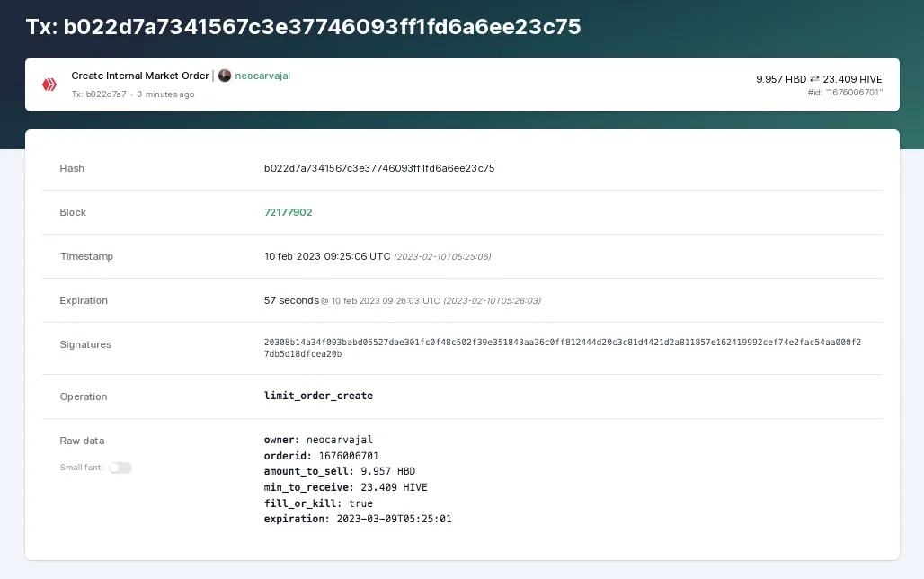
Task: Click the 'amount_to_sell: 9.957 HBD' line
Action: coord(340,471)
